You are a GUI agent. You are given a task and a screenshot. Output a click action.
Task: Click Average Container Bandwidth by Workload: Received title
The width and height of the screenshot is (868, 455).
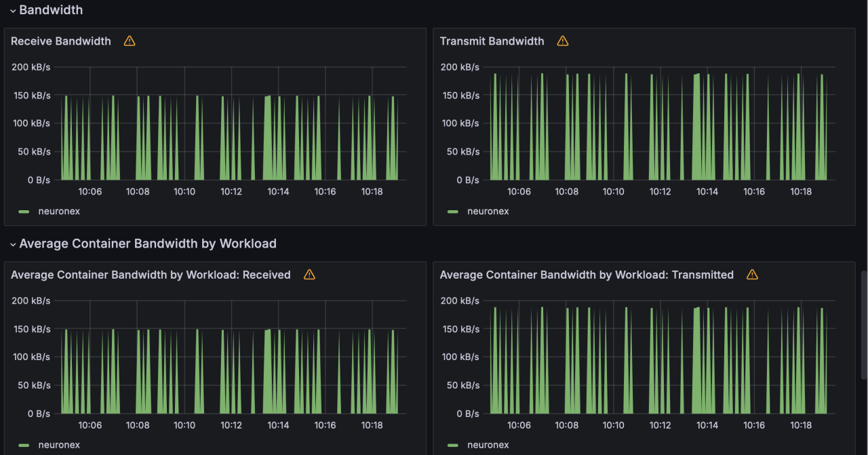point(151,275)
